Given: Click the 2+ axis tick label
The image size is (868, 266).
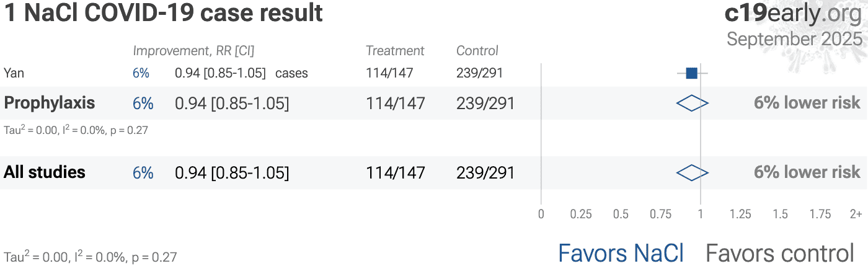Looking at the screenshot, I should click(x=856, y=215).
